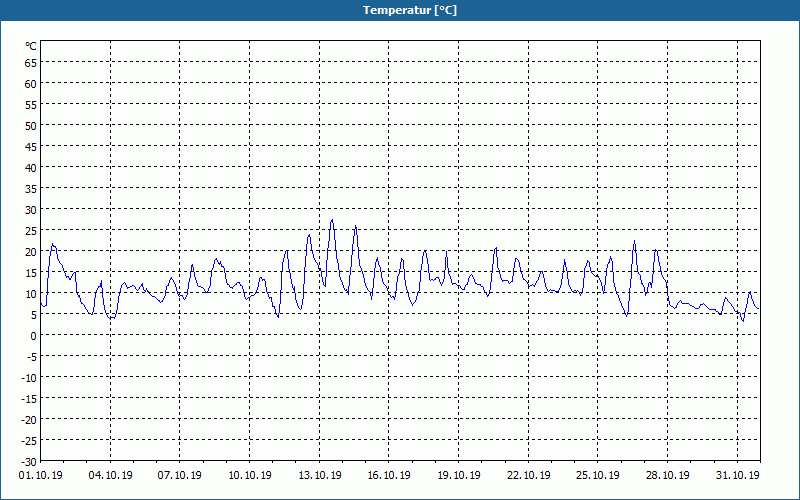This screenshot has width=800, height=500.
Task: Select the 31.10.19 date label
Action: 737,475
